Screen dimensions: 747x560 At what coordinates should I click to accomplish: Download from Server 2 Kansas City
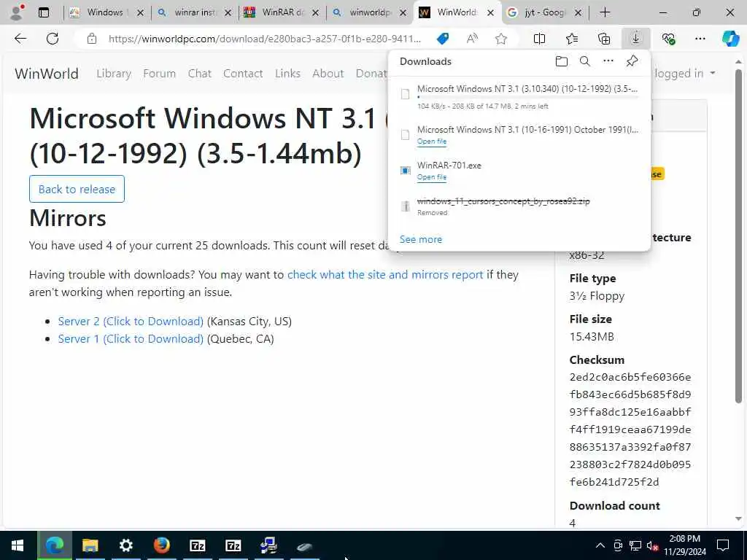tap(131, 322)
